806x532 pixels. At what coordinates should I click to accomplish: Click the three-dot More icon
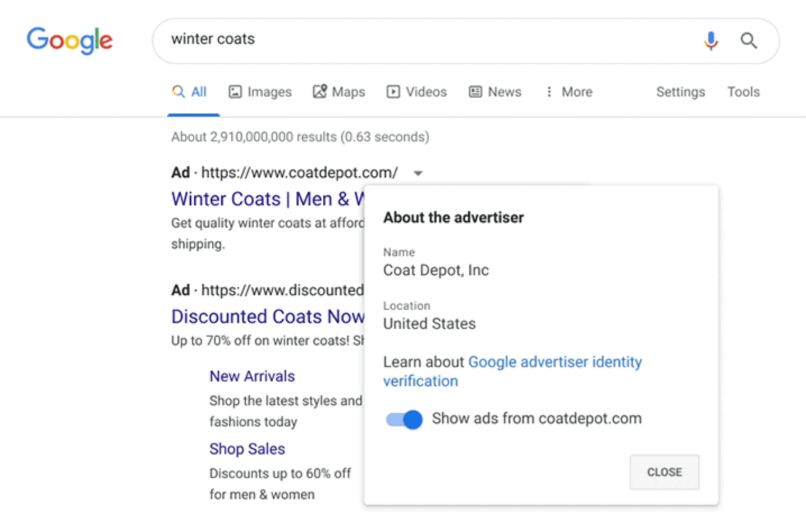click(549, 91)
